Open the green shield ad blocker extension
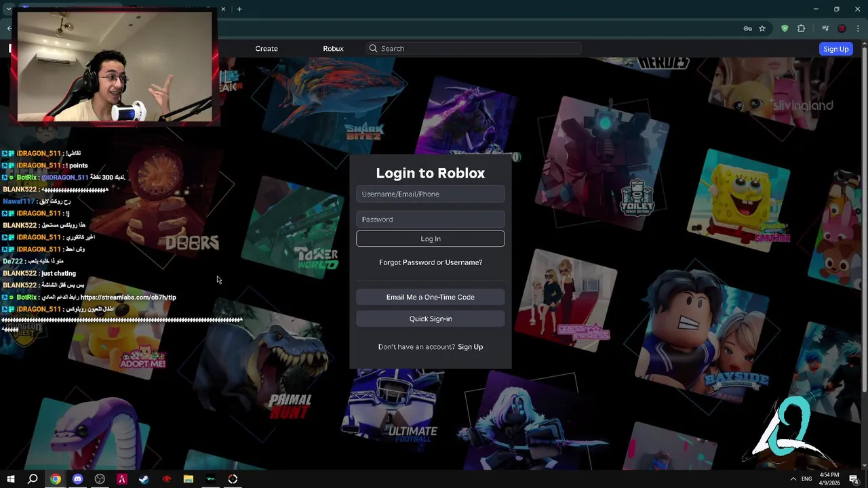Image resolution: width=868 pixels, height=488 pixels. [785, 28]
